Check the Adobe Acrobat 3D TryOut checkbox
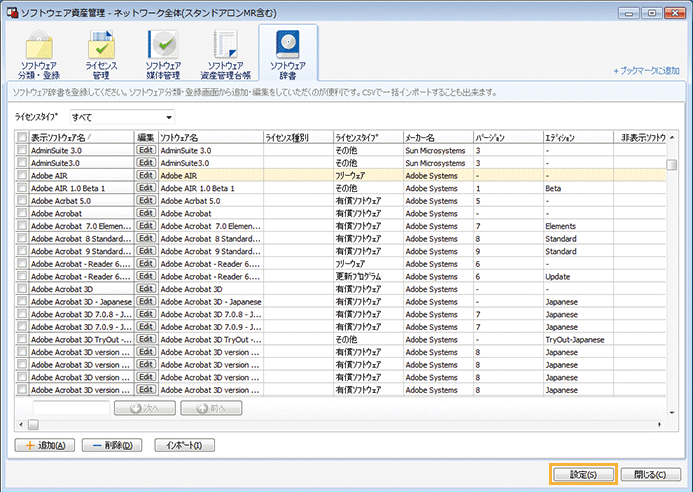693x492 pixels. point(22,339)
